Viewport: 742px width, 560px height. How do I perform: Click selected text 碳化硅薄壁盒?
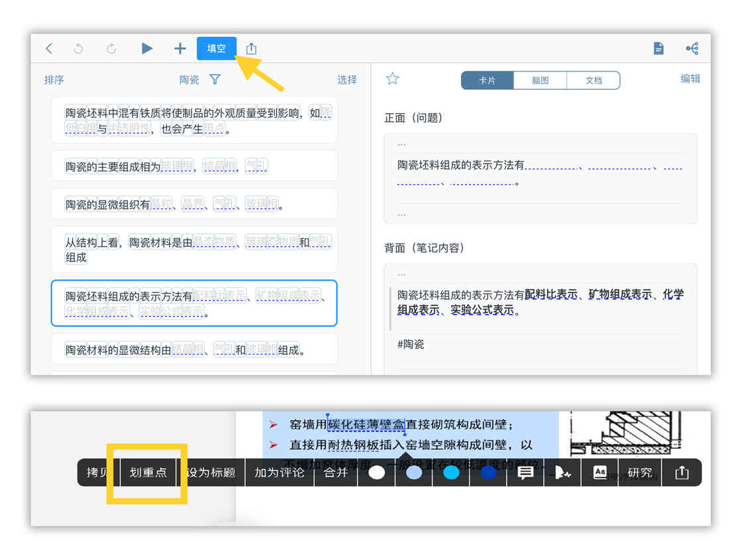pos(366,424)
